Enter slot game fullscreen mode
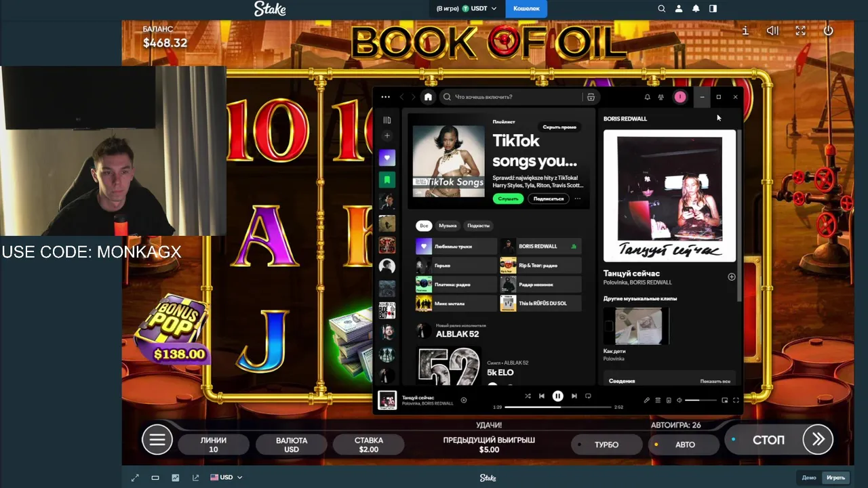868x488 pixels. pos(800,30)
